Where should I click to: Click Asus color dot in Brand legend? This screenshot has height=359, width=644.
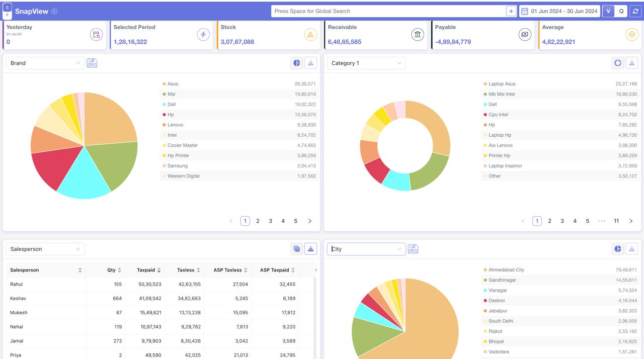point(164,84)
